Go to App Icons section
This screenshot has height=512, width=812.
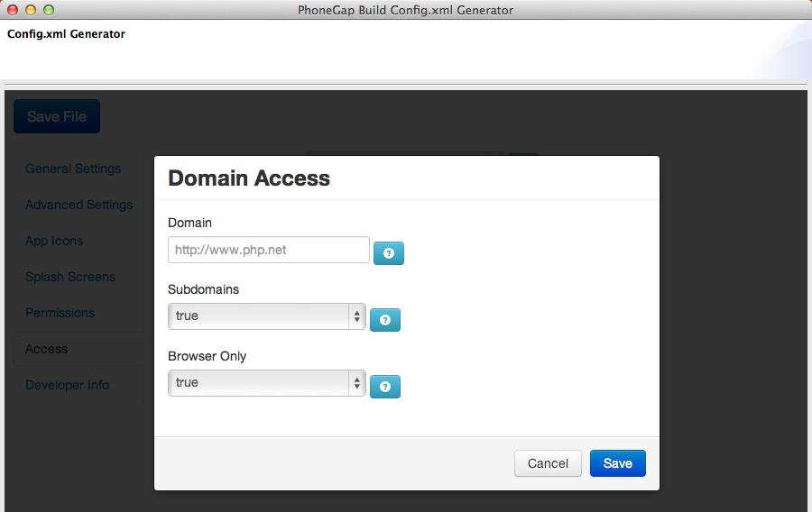(x=54, y=241)
